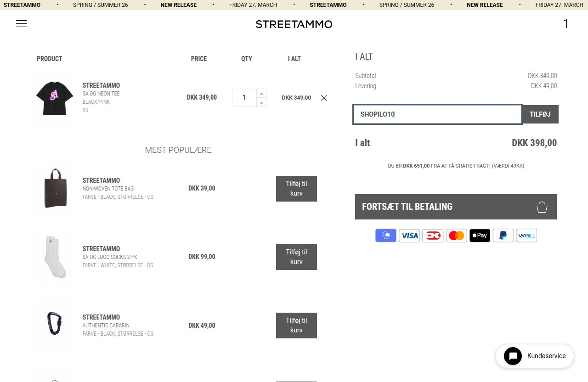Click the tote bag price DKK 39,00

click(x=202, y=188)
